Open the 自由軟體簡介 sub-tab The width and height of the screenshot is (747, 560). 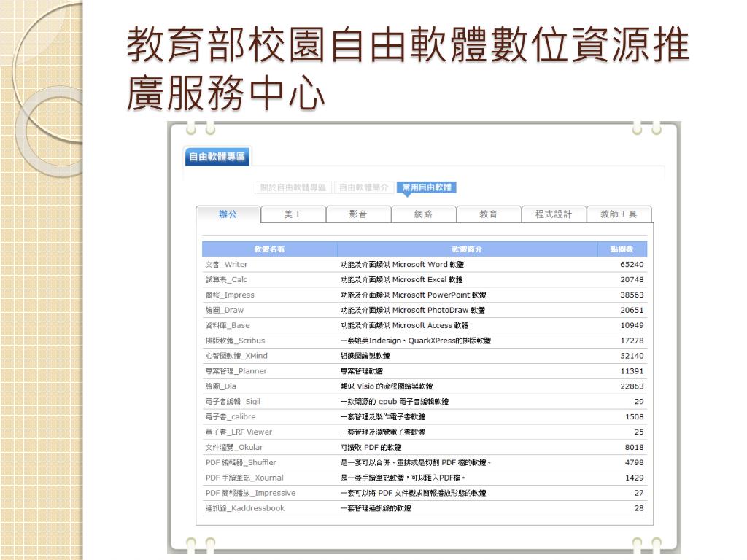(x=364, y=187)
